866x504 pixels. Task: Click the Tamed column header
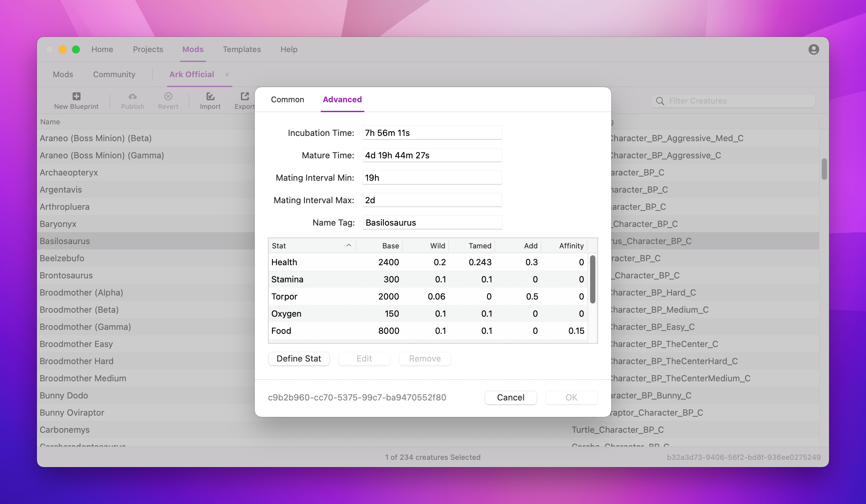(472, 246)
